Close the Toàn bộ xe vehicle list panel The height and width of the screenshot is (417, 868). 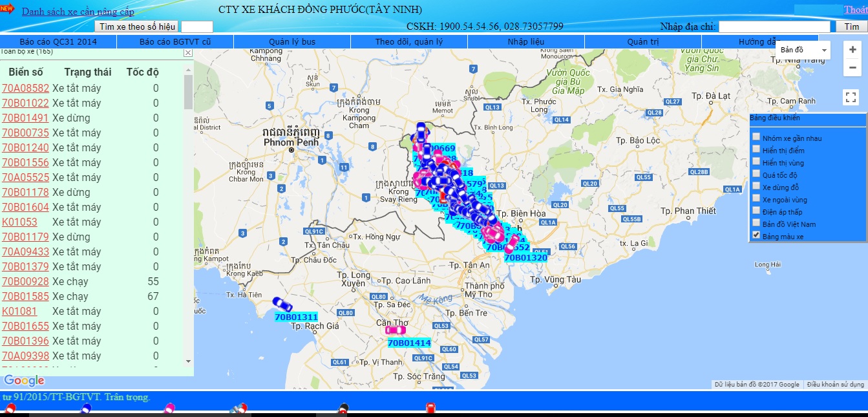pos(188,52)
